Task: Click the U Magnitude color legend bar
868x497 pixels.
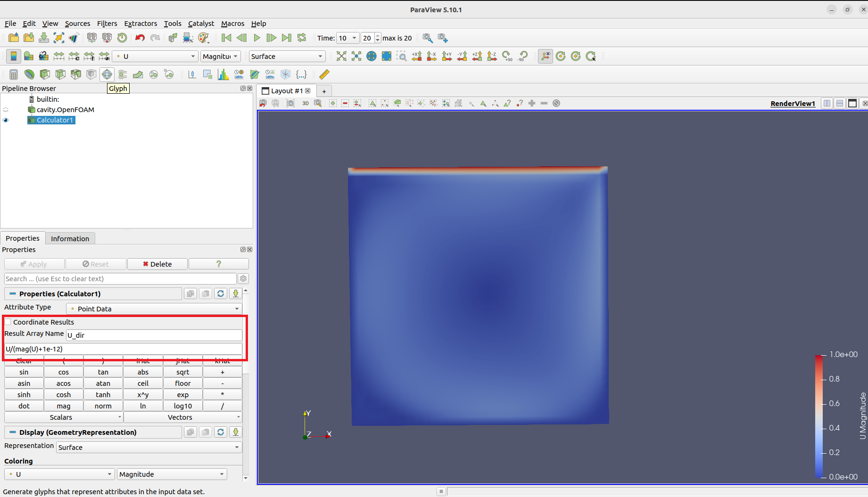Action: click(819, 416)
